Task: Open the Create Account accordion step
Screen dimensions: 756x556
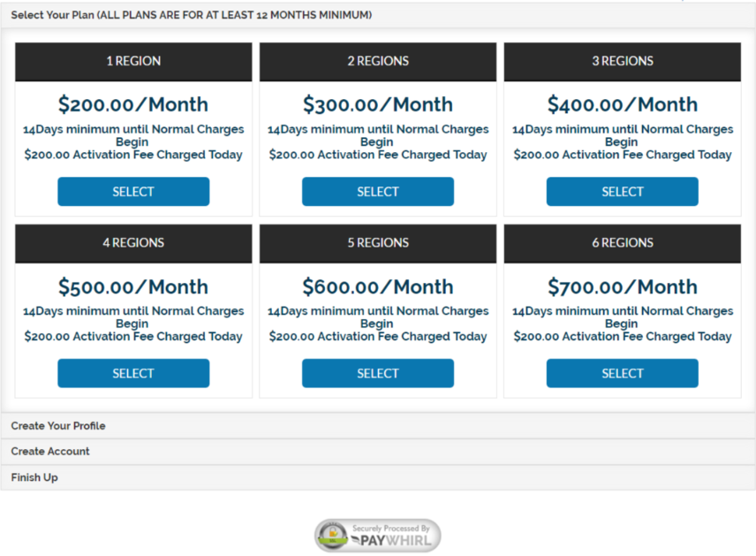Action: 50,452
